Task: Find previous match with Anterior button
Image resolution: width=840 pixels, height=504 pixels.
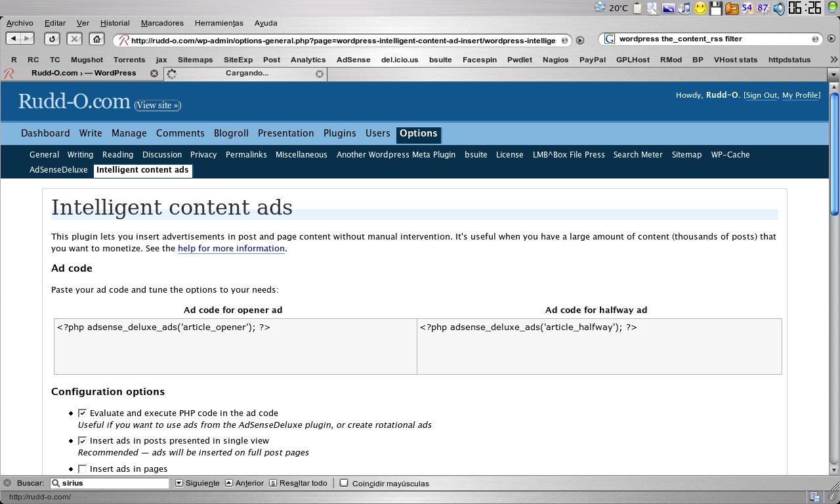Action: 244,483
